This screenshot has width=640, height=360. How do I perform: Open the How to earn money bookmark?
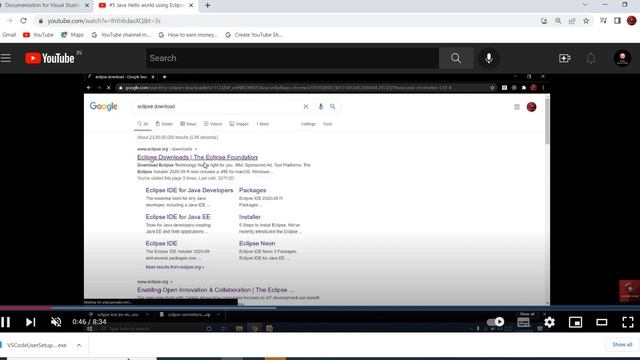tap(188, 35)
